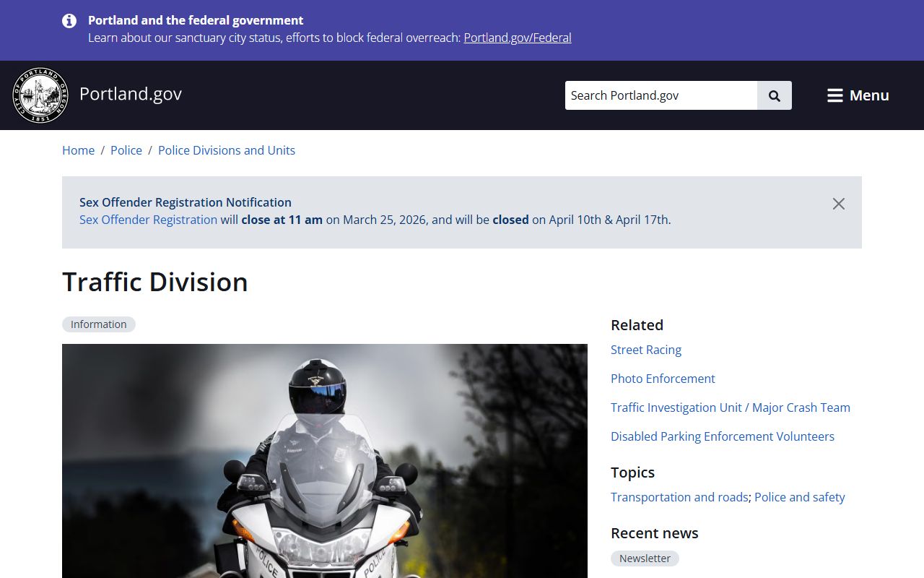Open the hamburger Menu
The width and height of the screenshot is (924, 578).
point(858,95)
